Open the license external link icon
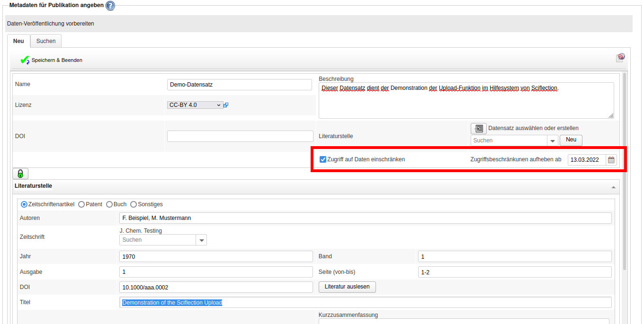The width and height of the screenshot is (644, 324). (x=226, y=105)
